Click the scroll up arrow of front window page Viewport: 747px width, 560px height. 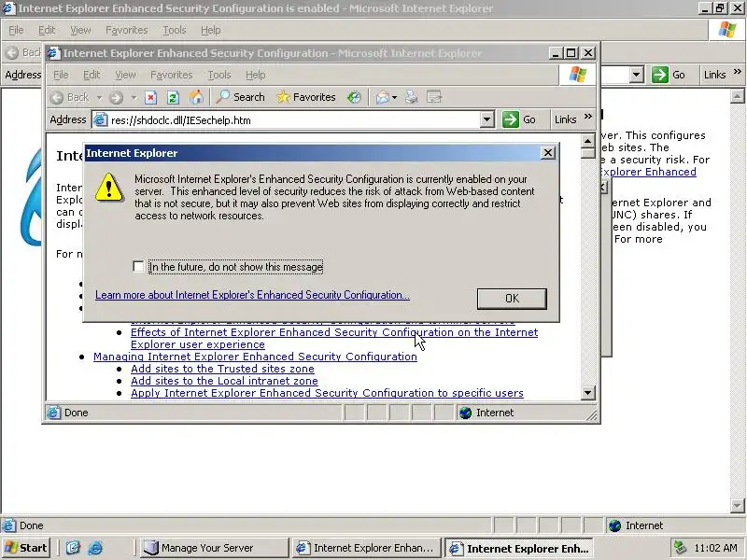click(x=588, y=141)
